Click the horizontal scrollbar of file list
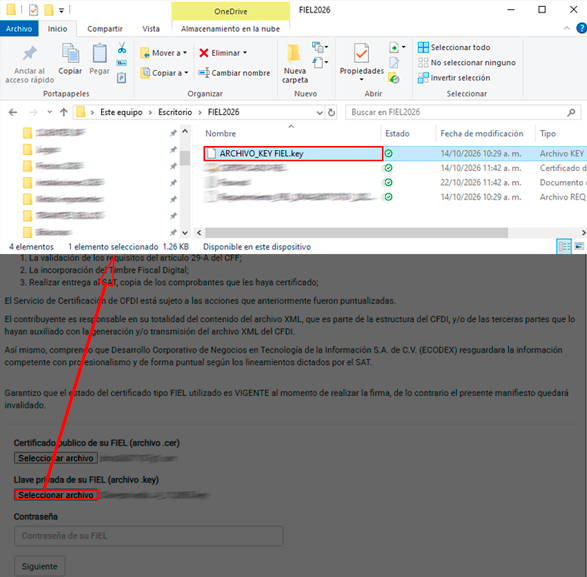The height and width of the screenshot is (577, 587). (x=356, y=233)
